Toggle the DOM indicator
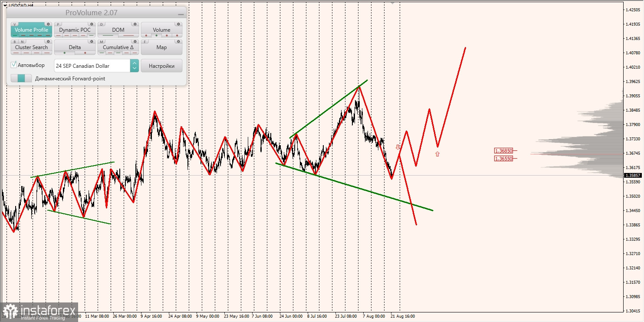This screenshot has height=322, width=644. [x=118, y=30]
